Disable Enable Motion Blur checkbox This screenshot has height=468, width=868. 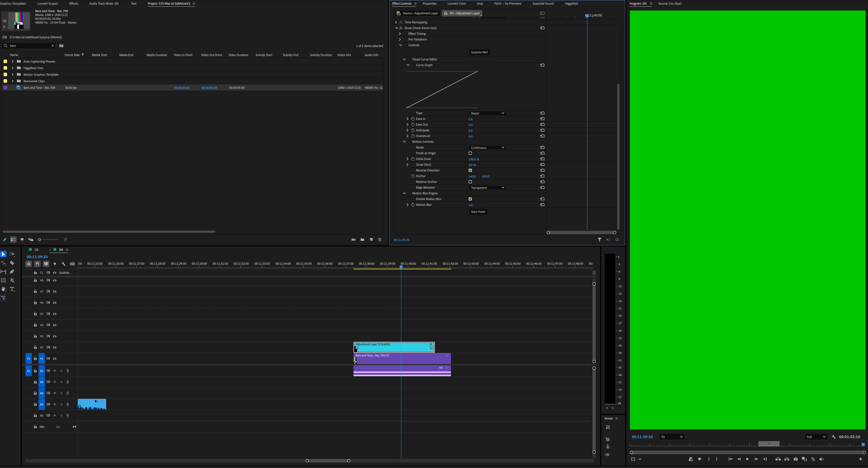(x=470, y=199)
